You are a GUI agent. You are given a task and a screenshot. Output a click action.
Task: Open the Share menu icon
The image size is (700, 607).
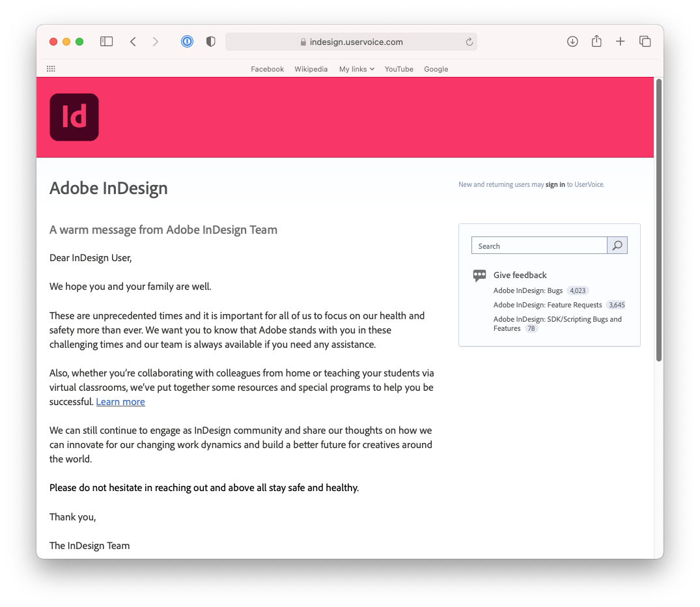click(596, 41)
